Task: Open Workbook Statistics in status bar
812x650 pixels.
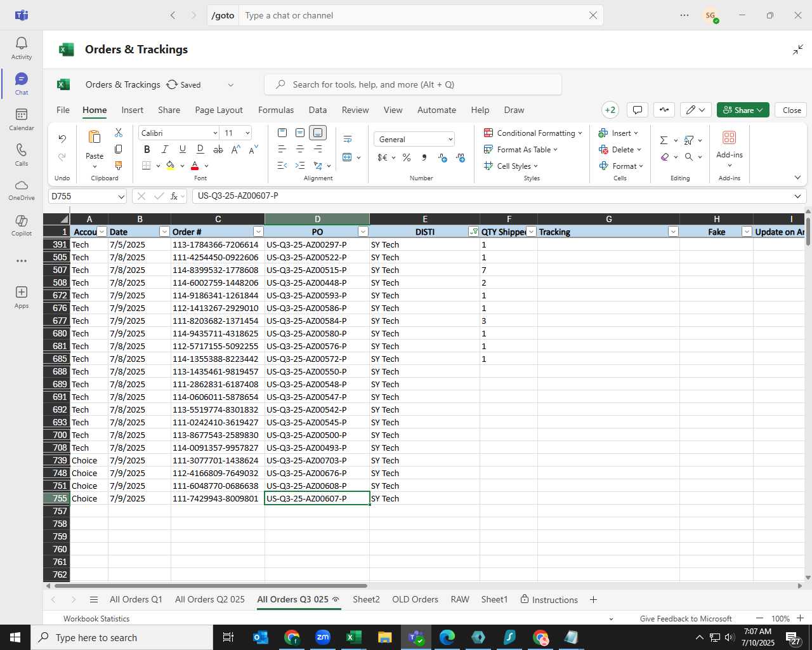Action: click(x=96, y=618)
